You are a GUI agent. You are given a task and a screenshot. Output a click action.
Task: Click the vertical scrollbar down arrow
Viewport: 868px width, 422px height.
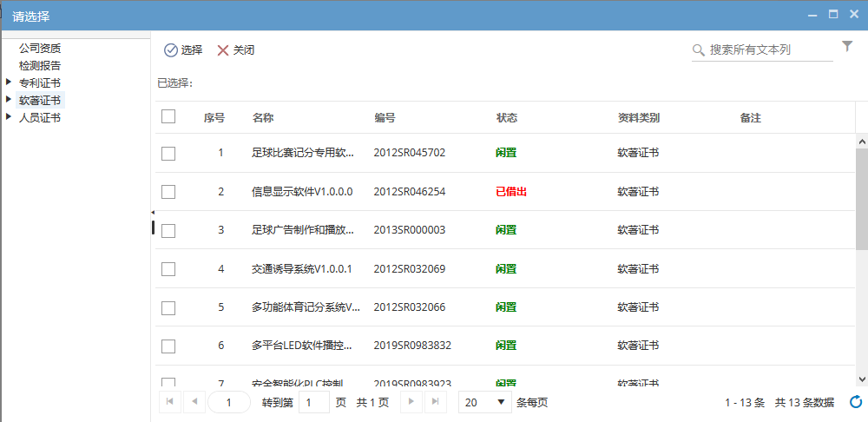click(x=861, y=379)
